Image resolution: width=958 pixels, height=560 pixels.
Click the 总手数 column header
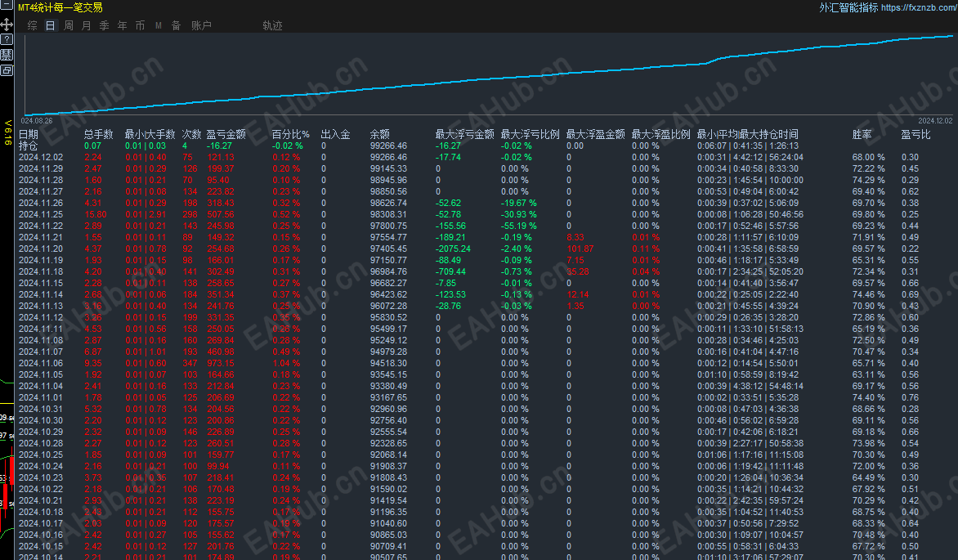98,135
